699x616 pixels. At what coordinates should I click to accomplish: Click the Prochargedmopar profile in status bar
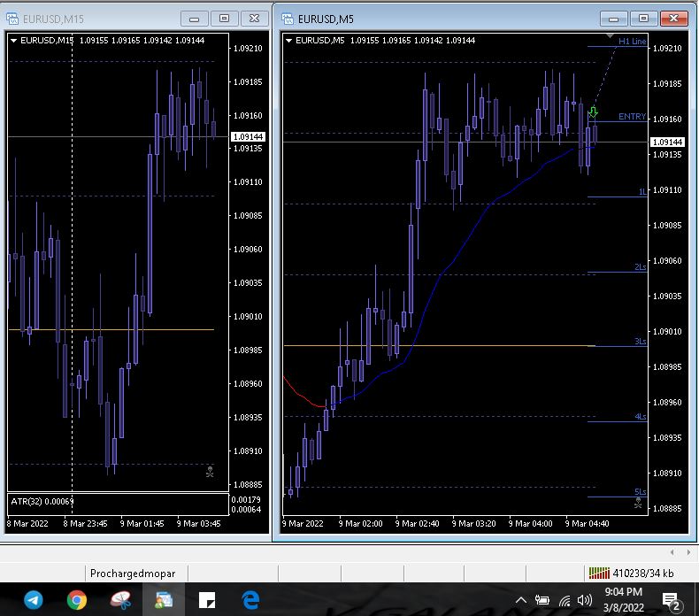[x=133, y=574]
